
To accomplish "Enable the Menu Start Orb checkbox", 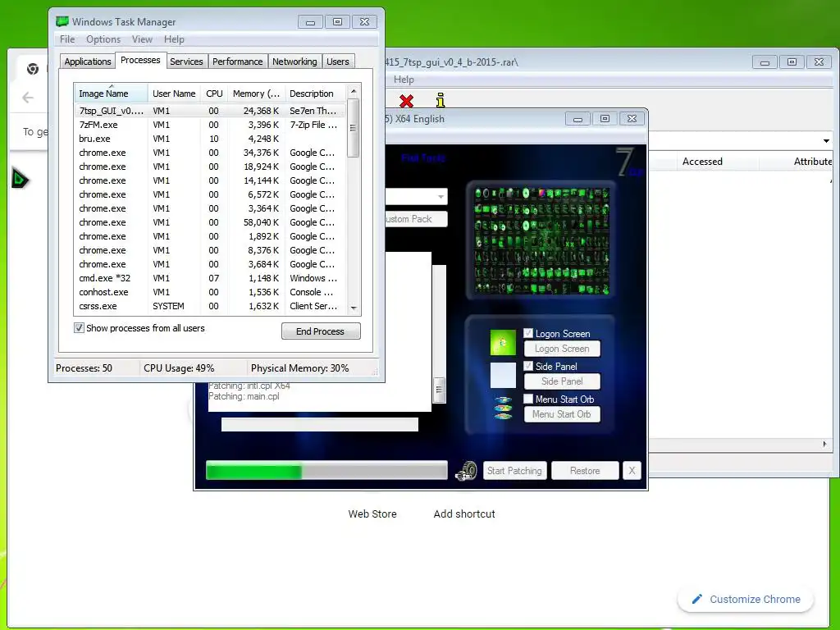I will [528, 399].
